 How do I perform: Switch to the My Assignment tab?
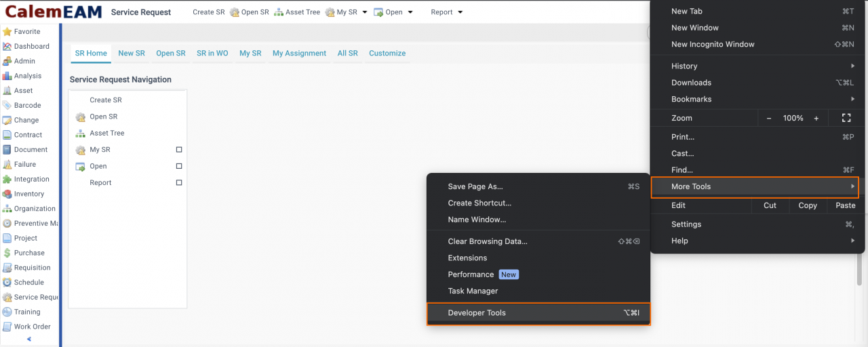coord(299,53)
